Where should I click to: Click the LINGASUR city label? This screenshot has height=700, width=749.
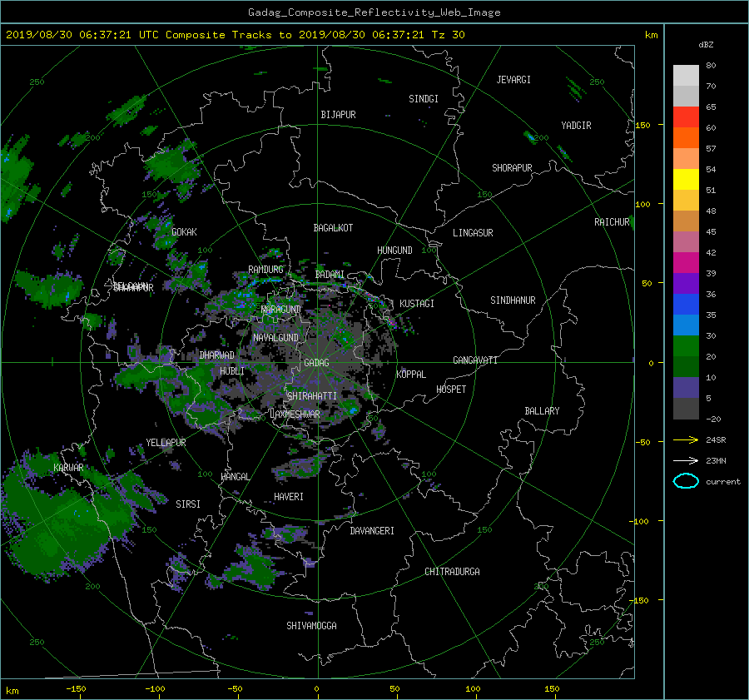pos(473,233)
